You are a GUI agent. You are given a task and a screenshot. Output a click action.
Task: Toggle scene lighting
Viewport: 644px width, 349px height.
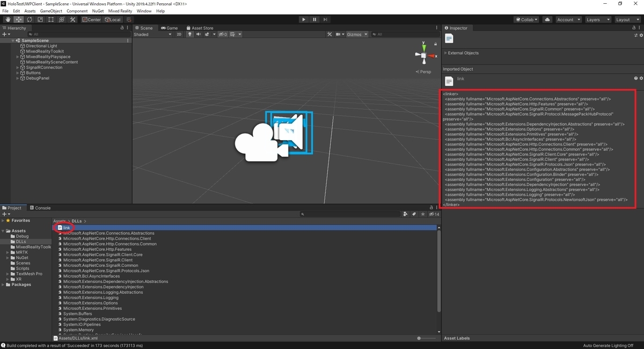[x=190, y=34]
